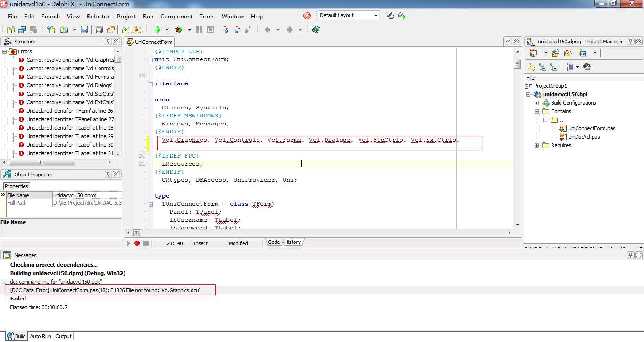The width and height of the screenshot is (644, 342).
Task: Click the Structure panel horizontal scrollbar
Action: click(x=43, y=163)
